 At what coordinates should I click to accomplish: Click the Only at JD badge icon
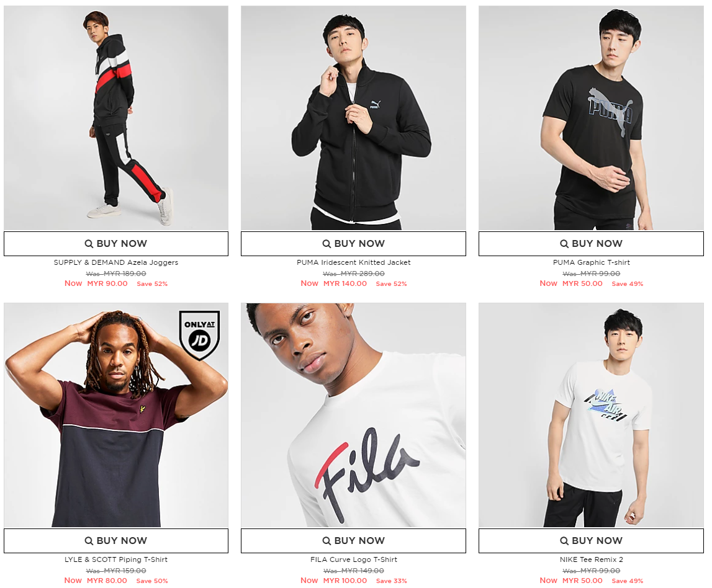click(199, 335)
